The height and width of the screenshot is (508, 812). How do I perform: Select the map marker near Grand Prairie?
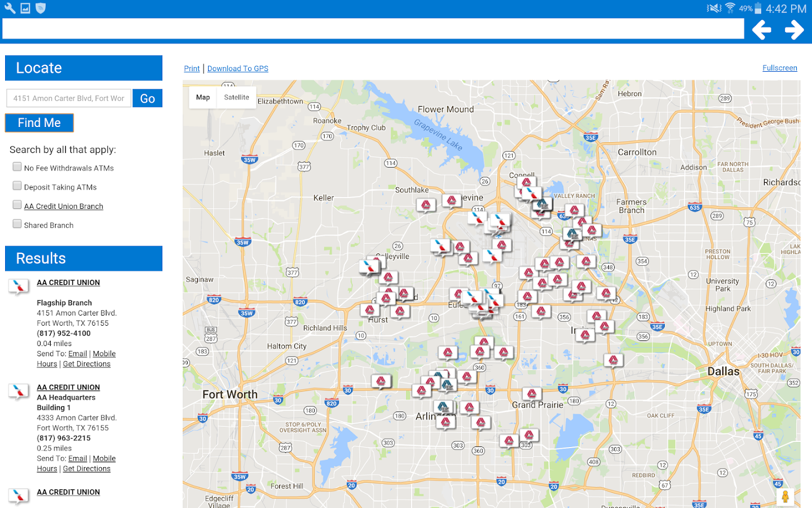click(532, 394)
